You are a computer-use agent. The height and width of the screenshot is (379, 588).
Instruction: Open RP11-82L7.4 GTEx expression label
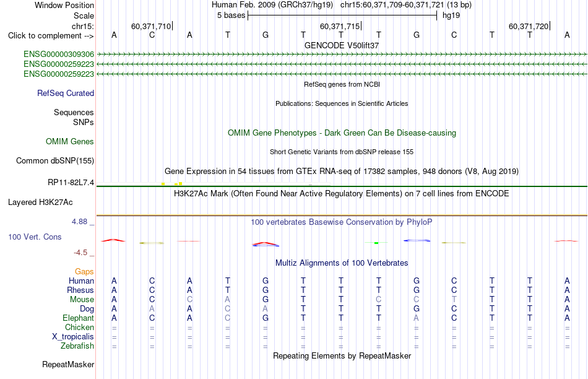(71, 182)
